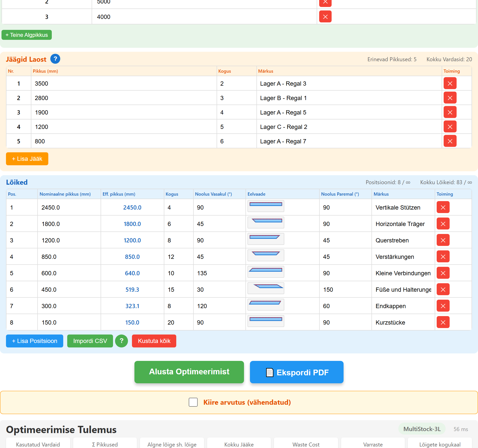This screenshot has width=478, height=448.
Task: Delete remnant row Lager A - Regal 3
Action: [450, 83]
